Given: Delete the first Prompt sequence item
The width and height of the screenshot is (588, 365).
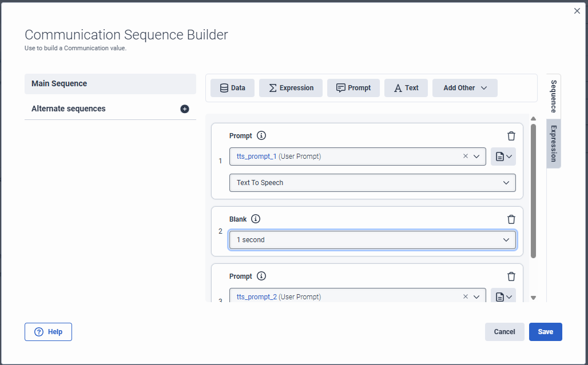Looking at the screenshot, I should (x=511, y=136).
